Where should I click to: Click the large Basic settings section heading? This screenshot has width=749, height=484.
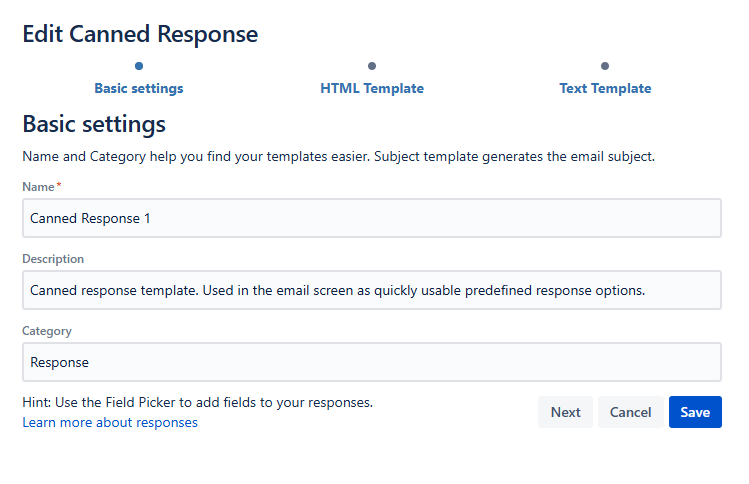[x=94, y=125]
